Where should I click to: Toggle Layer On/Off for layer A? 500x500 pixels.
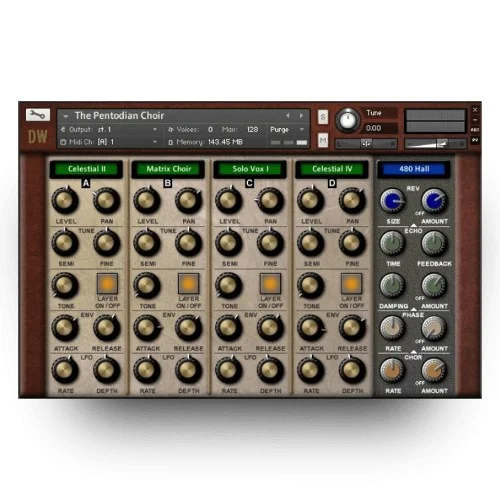coord(107,284)
